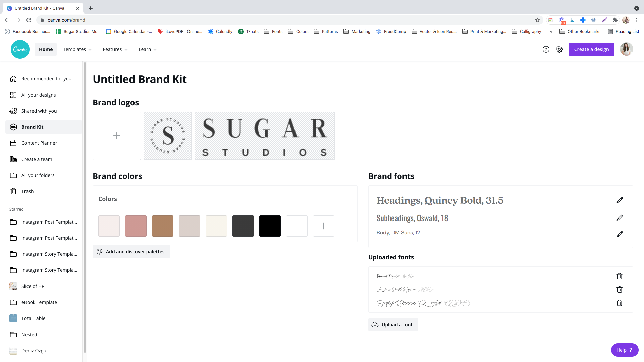The width and height of the screenshot is (644, 362).
Task: Click Upload a font button
Action: click(x=392, y=324)
